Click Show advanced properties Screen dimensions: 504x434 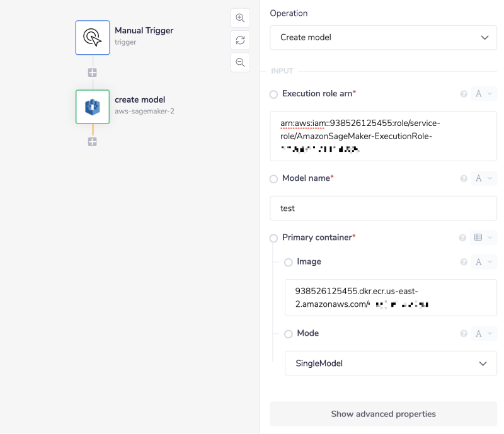(383, 414)
